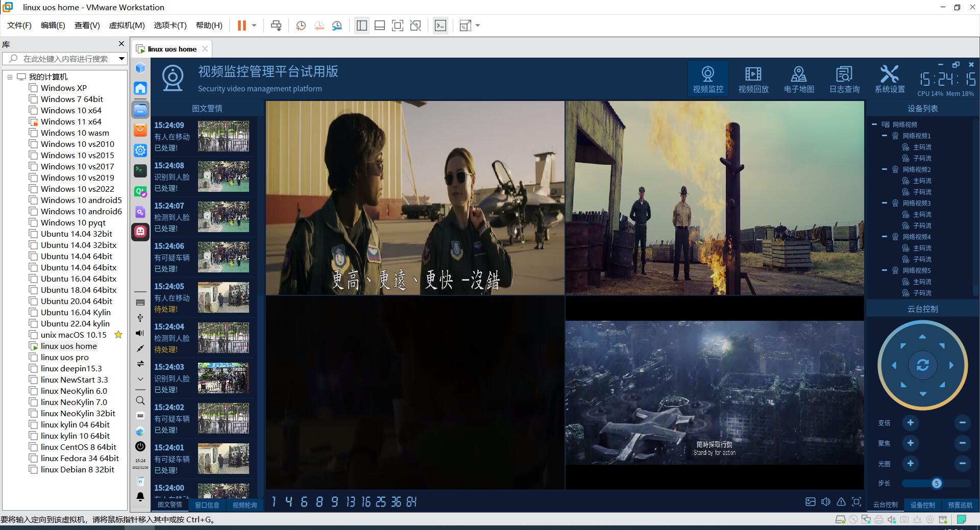
Task: Switch to the 设备控制 tab
Action: coord(922,505)
